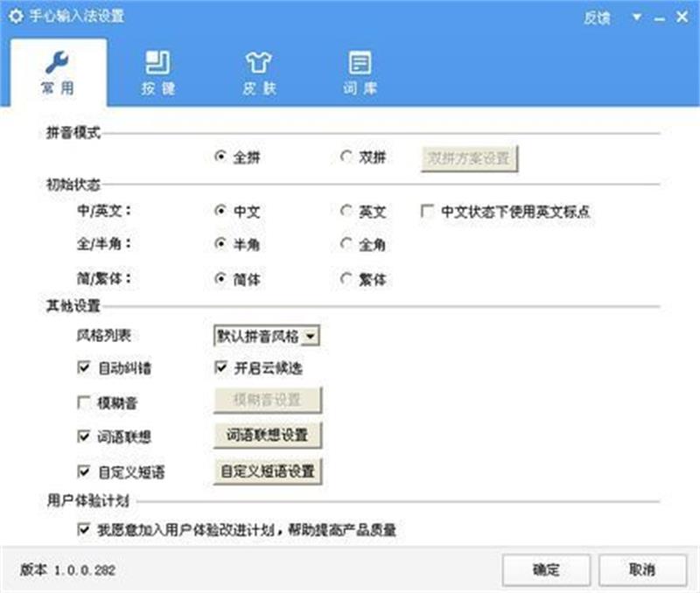Open 词语联想设置 button
Viewport: 700px width, 593px height.
(268, 436)
